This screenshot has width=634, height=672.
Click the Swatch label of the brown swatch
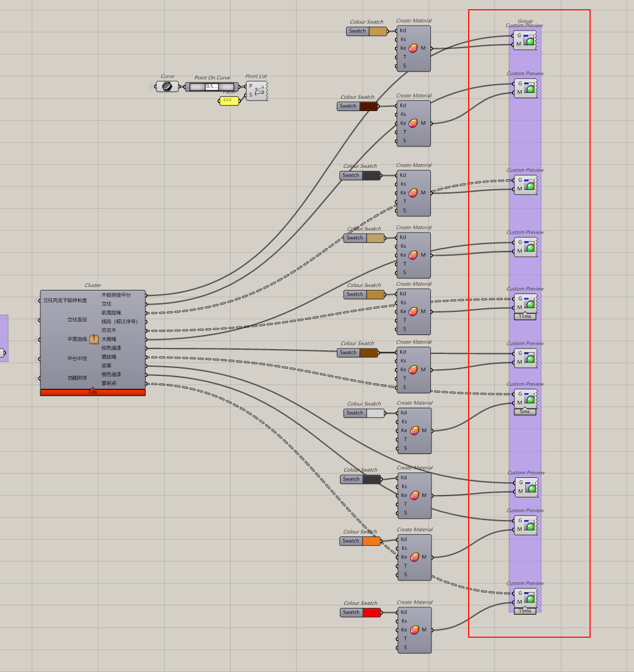pyautogui.click(x=348, y=353)
